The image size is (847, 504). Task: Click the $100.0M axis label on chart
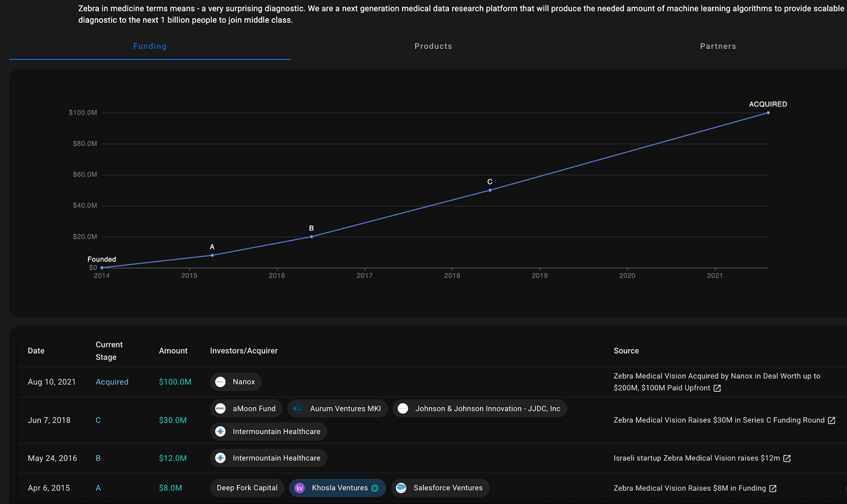click(83, 113)
